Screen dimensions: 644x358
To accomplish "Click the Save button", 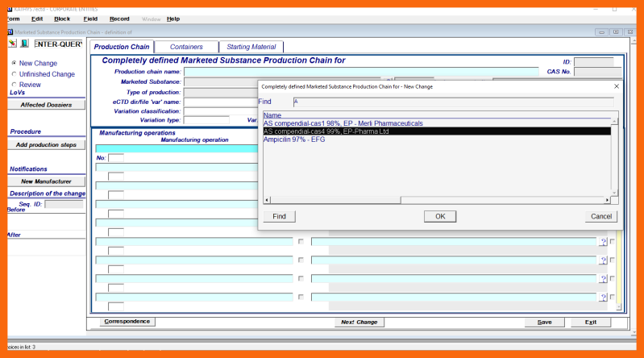I will click(545, 323).
